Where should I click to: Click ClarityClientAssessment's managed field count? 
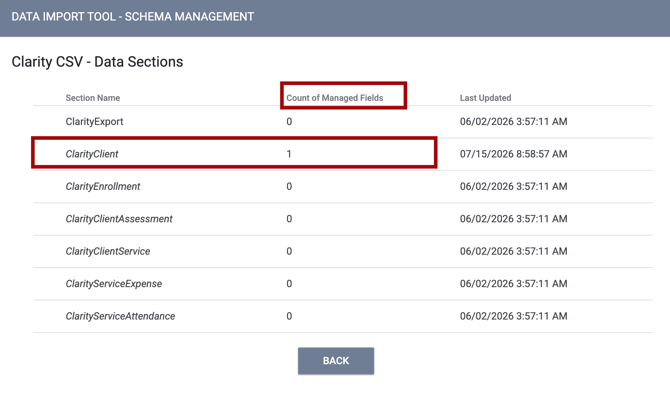click(x=289, y=219)
